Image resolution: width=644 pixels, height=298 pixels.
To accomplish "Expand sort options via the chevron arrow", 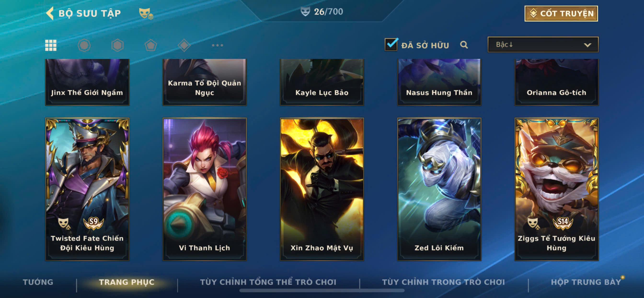I will (x=587, y=45).
